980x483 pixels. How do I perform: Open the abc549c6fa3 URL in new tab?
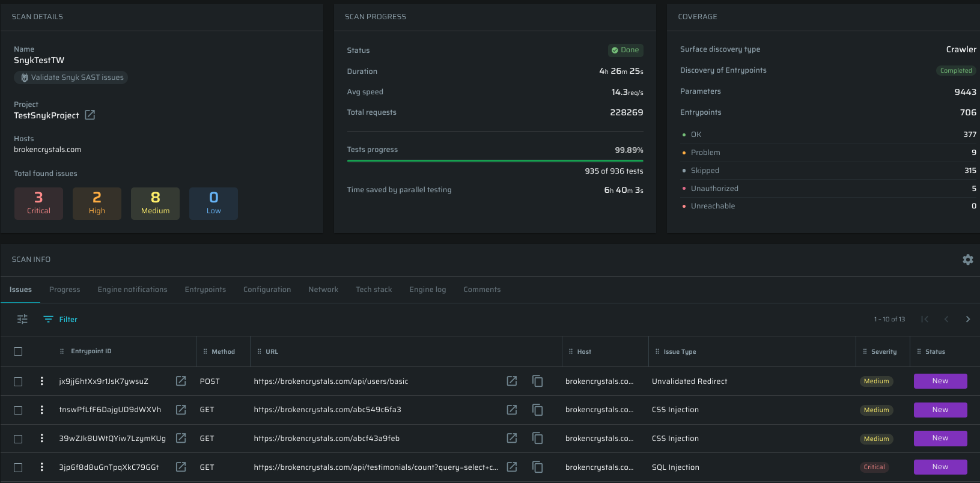(512, 410)
